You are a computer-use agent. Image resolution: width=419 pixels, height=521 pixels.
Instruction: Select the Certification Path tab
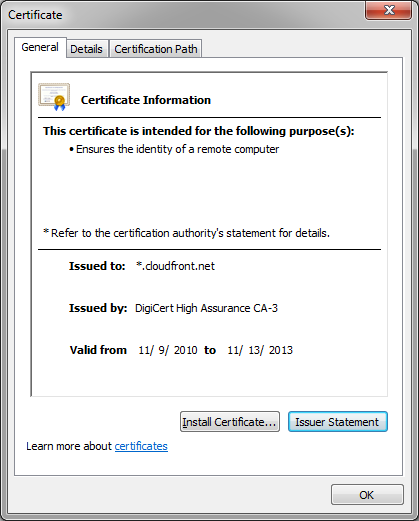pos(156,49)
